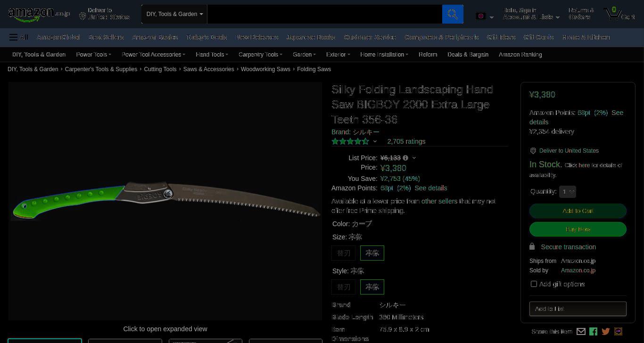Share this item on Twitter

606,332
